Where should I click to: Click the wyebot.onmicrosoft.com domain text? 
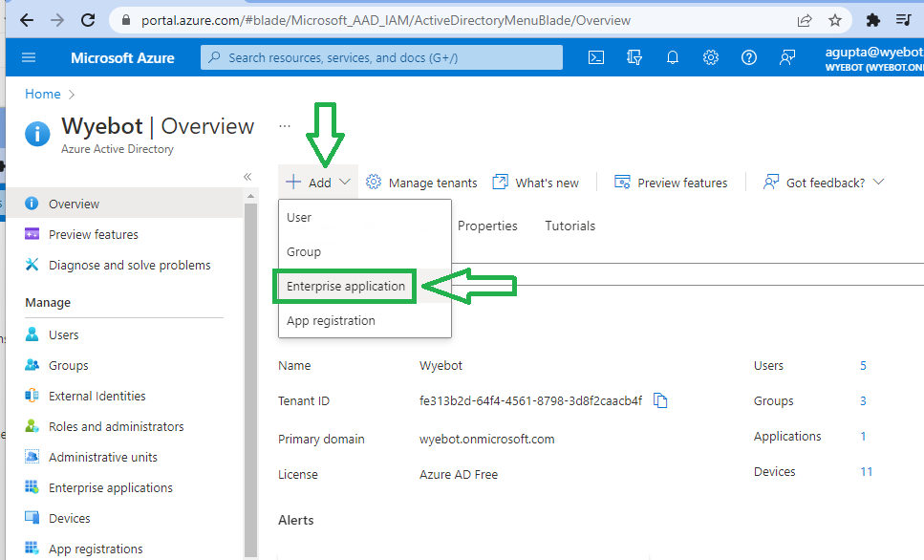click(486, 440)
